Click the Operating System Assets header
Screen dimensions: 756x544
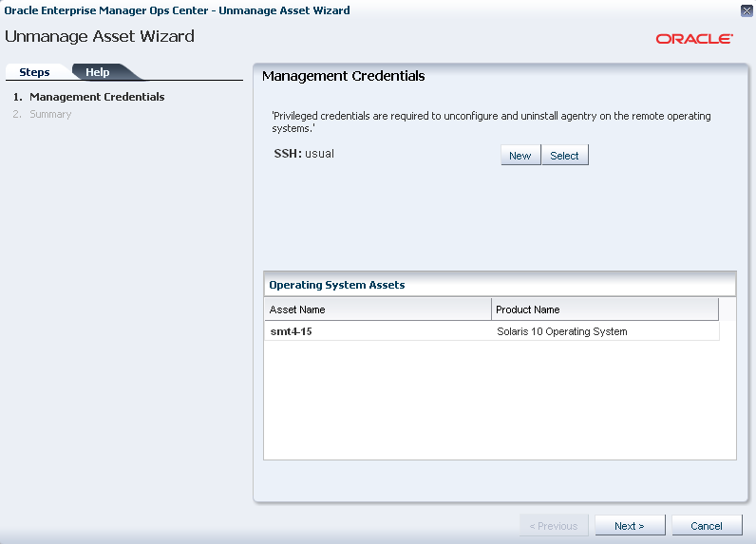pyautogui.click(x=336, y=285)
